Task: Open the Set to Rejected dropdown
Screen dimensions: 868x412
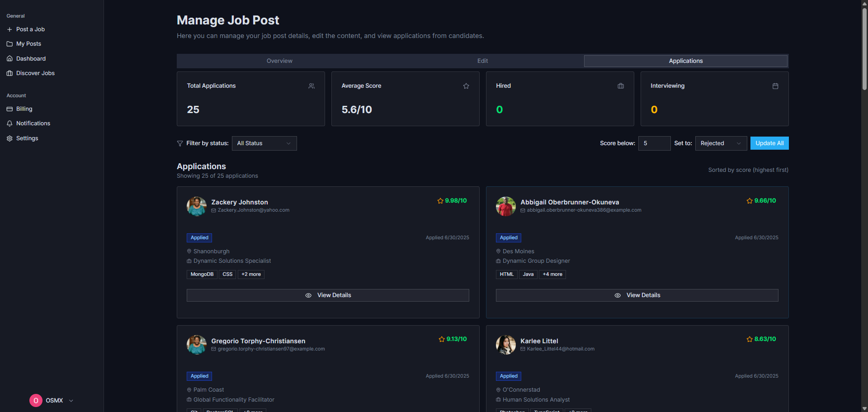Action: point(721,143)
